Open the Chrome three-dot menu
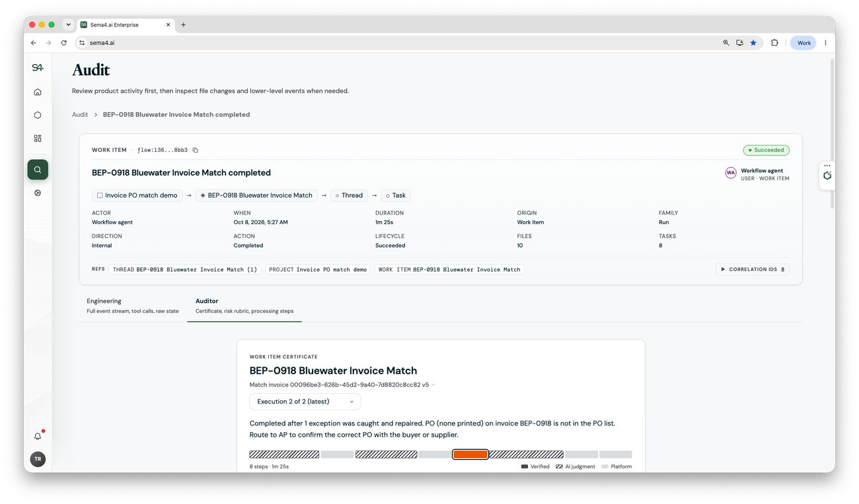The height and width of the screenshot is (504, 859). click(x=825, y=43)
